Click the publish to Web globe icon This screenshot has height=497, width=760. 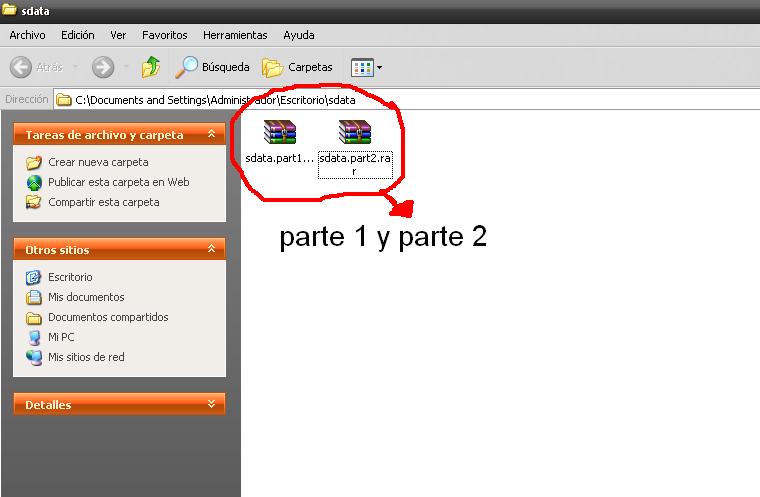34,182
